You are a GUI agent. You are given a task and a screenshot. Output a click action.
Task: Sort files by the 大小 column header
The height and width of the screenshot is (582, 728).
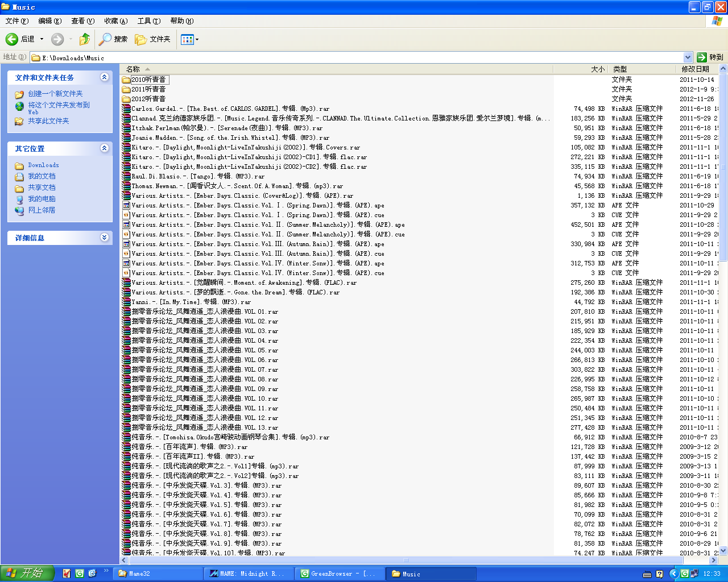click(x=597, y=69)
